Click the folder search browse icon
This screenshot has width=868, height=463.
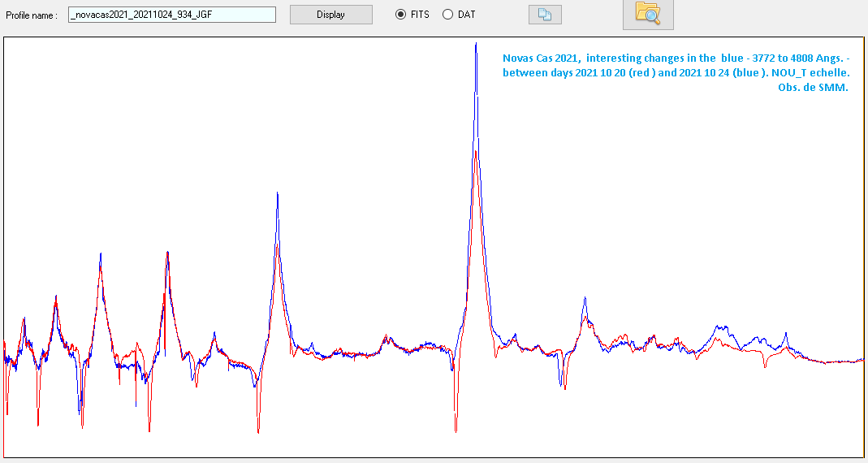tap(647, 15)
